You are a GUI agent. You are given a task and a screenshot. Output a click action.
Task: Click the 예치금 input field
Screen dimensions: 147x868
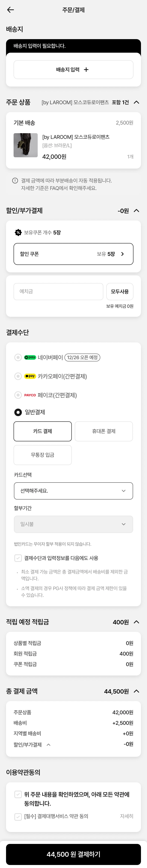58,291
